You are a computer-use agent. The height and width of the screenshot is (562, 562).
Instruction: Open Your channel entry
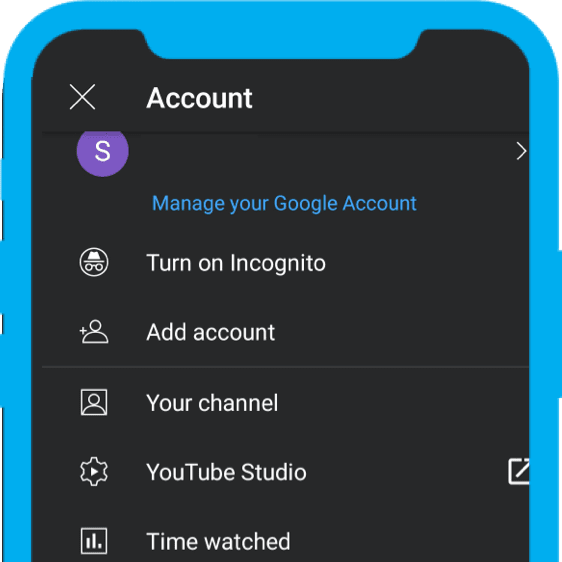tap(212, 403)
